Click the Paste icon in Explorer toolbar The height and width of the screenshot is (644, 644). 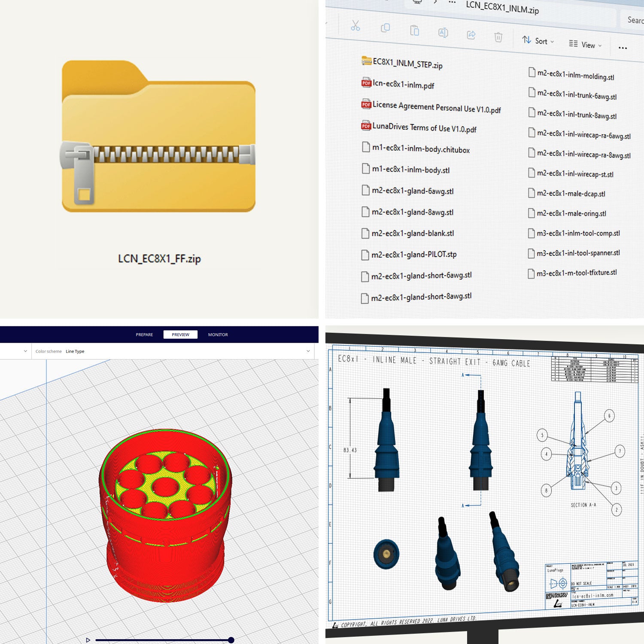click(414, 30)
